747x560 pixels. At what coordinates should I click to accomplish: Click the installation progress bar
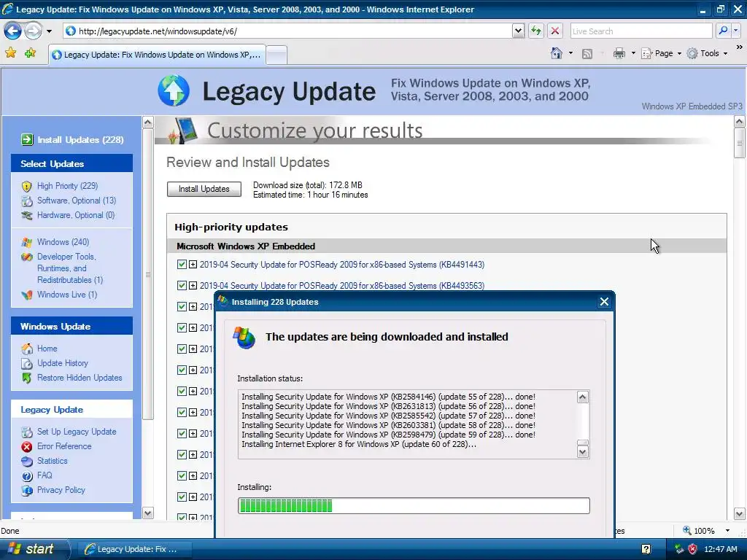414,506
